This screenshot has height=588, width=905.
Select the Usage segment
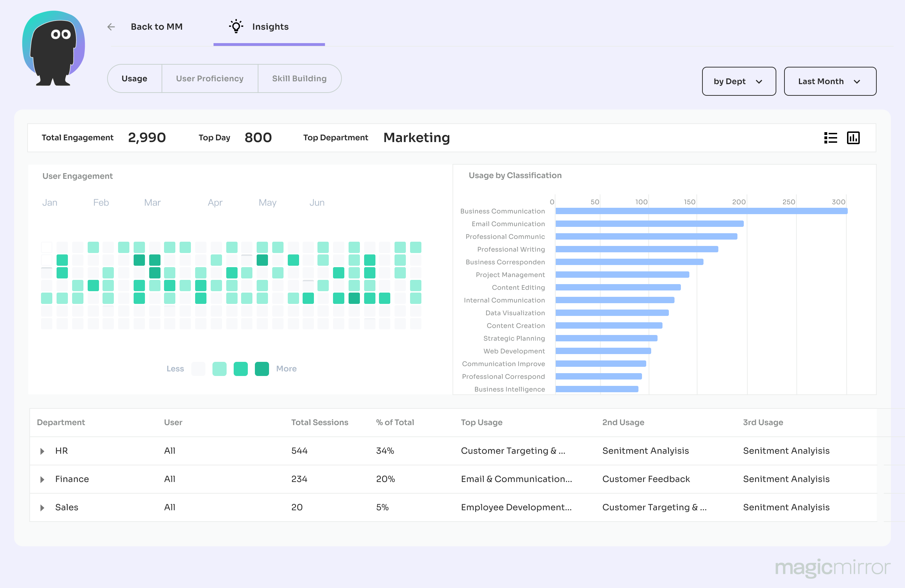(134, 78)
